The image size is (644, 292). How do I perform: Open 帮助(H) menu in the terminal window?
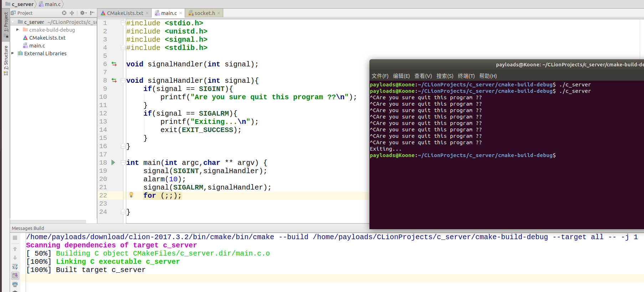pyautogui.click(x=488, y=76)
